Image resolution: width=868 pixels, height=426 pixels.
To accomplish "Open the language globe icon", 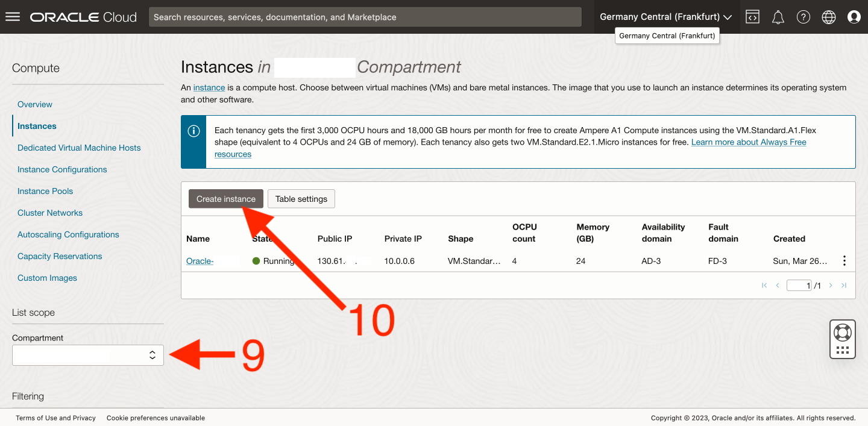I will click(829, 17).
